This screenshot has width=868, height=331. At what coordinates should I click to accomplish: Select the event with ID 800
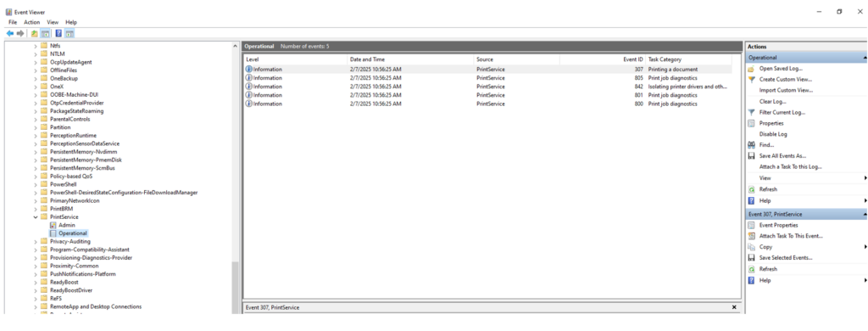pos(487,104)
